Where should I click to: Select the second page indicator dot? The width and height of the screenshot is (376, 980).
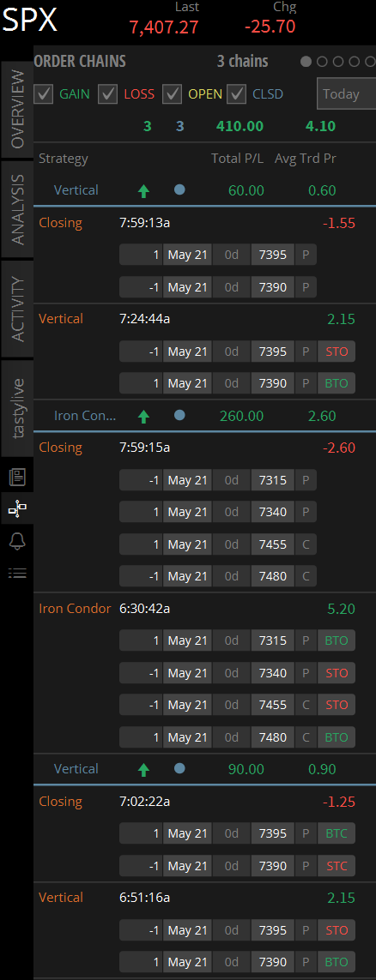(x=322, y=61)
